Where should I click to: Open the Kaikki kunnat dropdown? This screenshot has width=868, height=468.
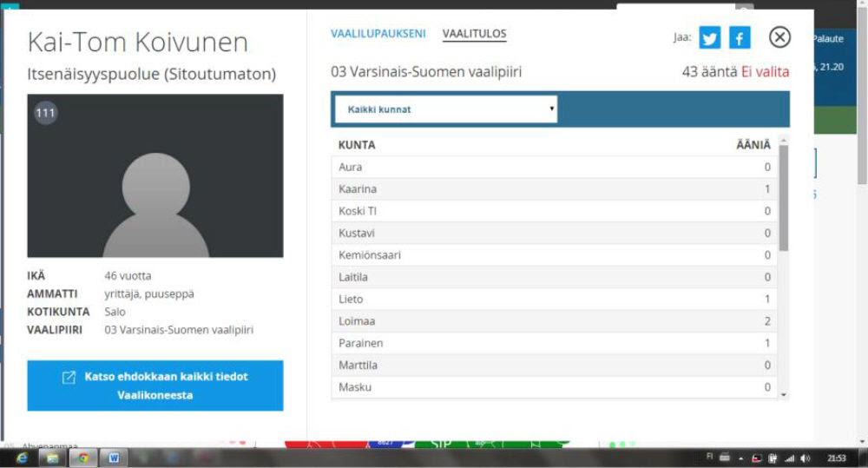pos(446,109)
